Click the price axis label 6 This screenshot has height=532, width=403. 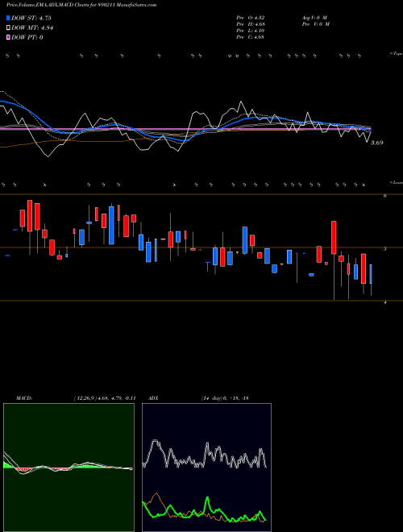click(385, 196)
